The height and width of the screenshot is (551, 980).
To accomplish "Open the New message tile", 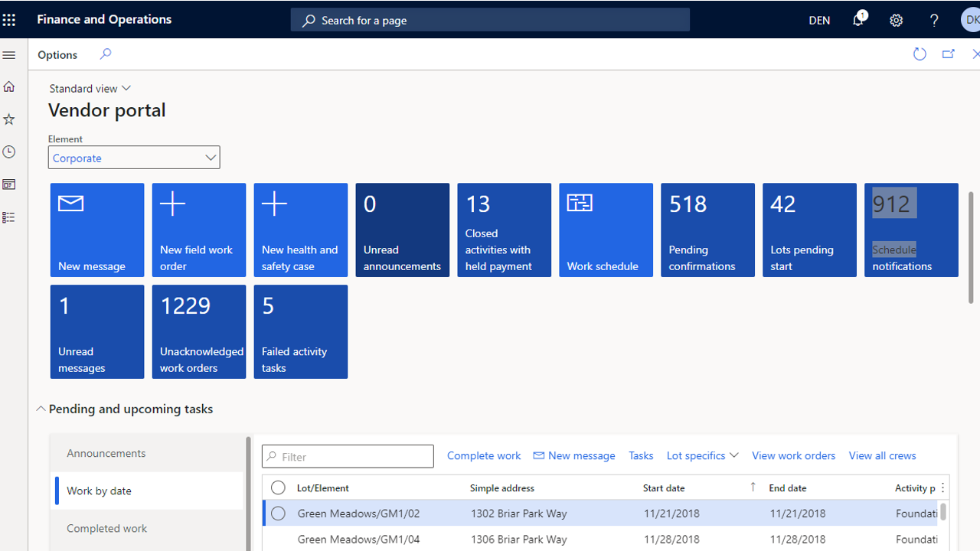I will pyautogui.click(x=97, y=230).
